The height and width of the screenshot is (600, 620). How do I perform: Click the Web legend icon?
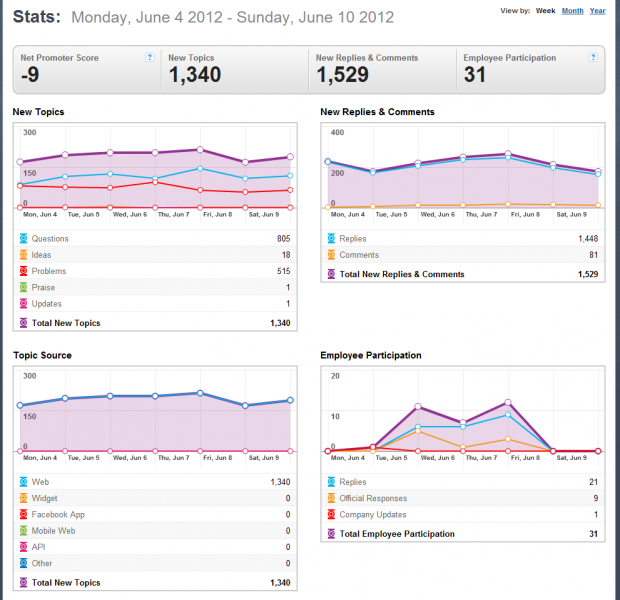click(x=24, y=482)
